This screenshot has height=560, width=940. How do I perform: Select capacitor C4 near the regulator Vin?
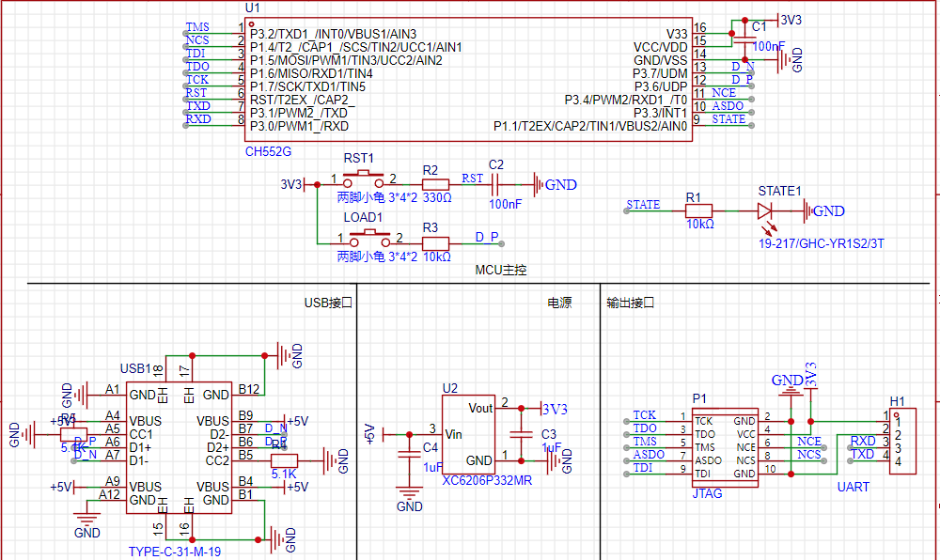[408, 453]
